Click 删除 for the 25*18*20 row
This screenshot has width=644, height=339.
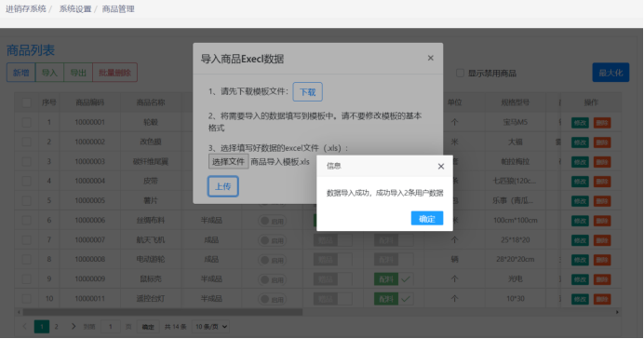click(x=602, y=240)
